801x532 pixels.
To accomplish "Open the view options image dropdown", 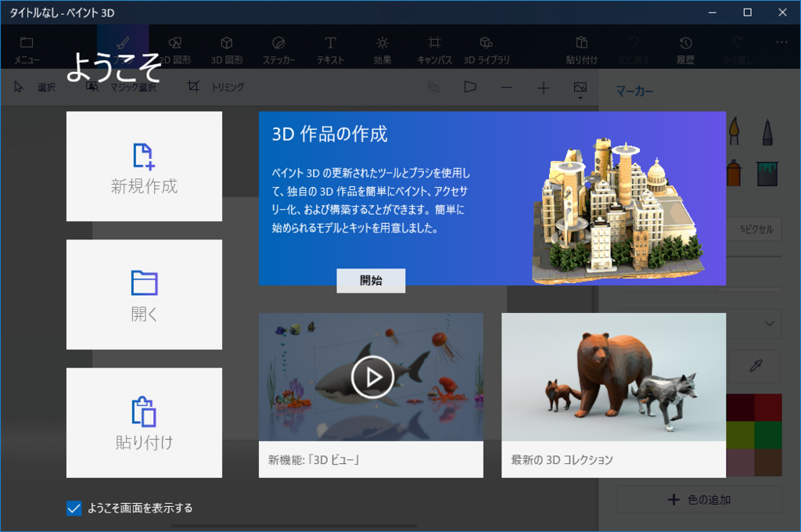I will (580, 89).
